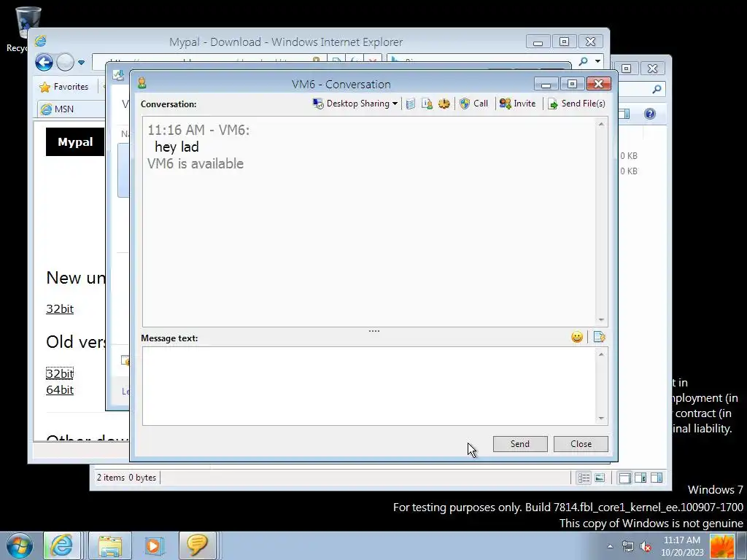Open the Windows Start menu
The image size is (747, 560).
pos(20,545)
